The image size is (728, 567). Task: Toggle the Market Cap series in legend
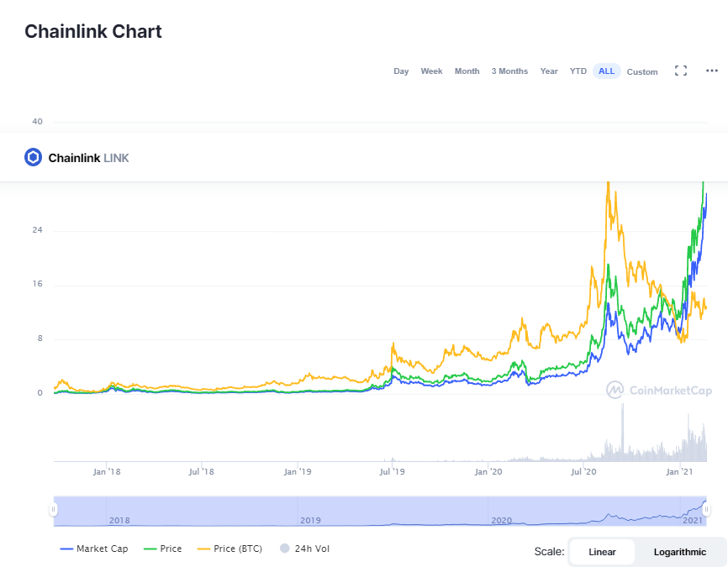pyautogui.click(x=94, y=549)
